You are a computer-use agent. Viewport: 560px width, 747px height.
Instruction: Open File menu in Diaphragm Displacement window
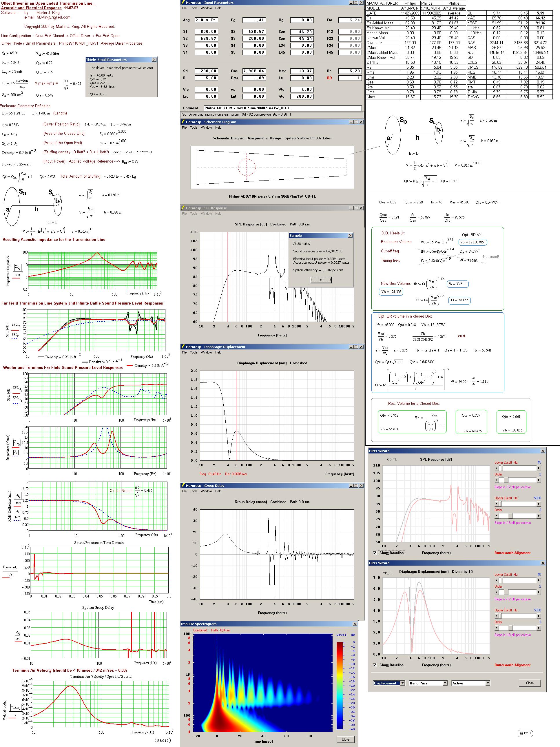point(184,353)
